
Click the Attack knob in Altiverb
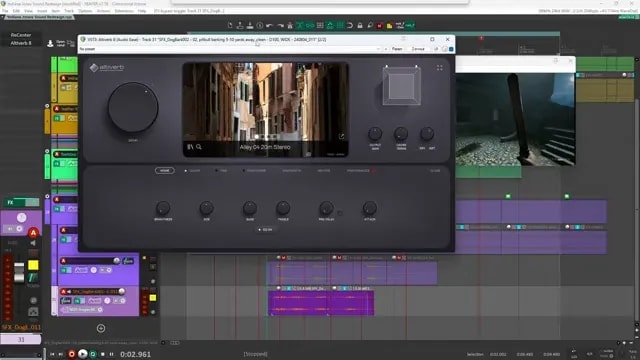pyautogui.click(x=369, y=209)
